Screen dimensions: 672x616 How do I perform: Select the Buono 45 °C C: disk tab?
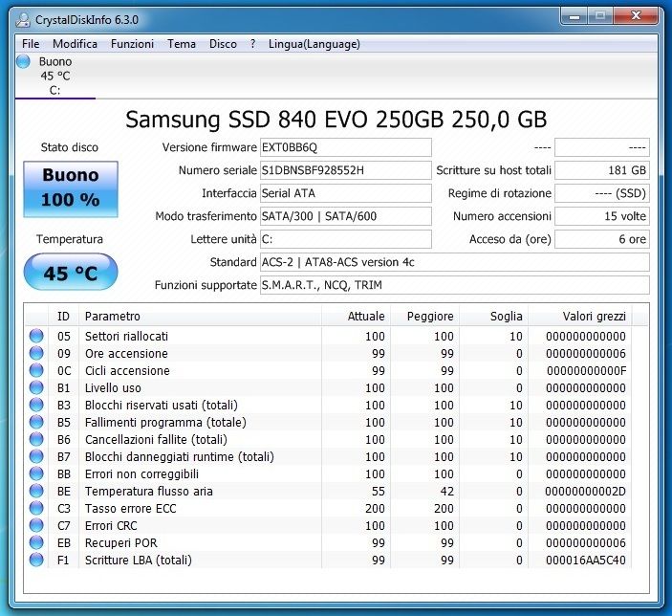(54, 77)
